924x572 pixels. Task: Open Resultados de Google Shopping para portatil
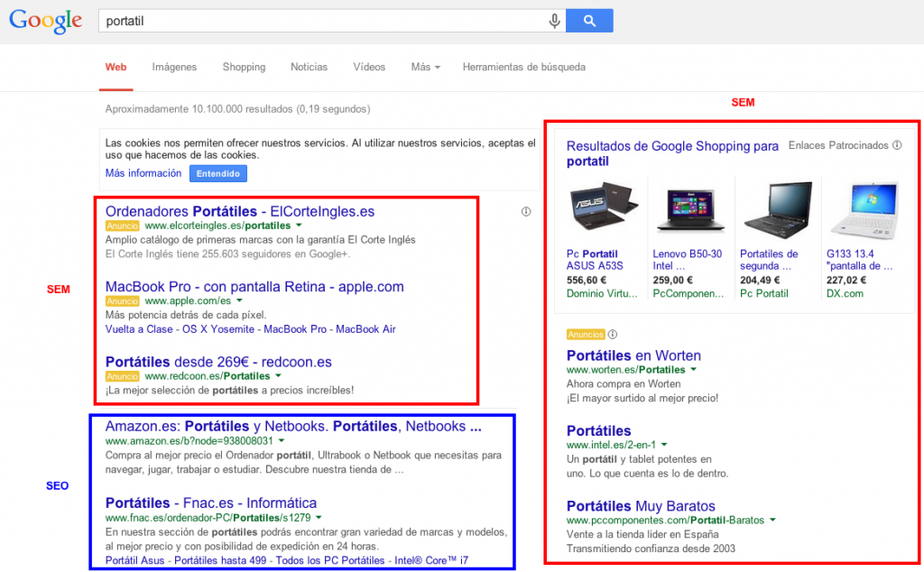(672, 153)
